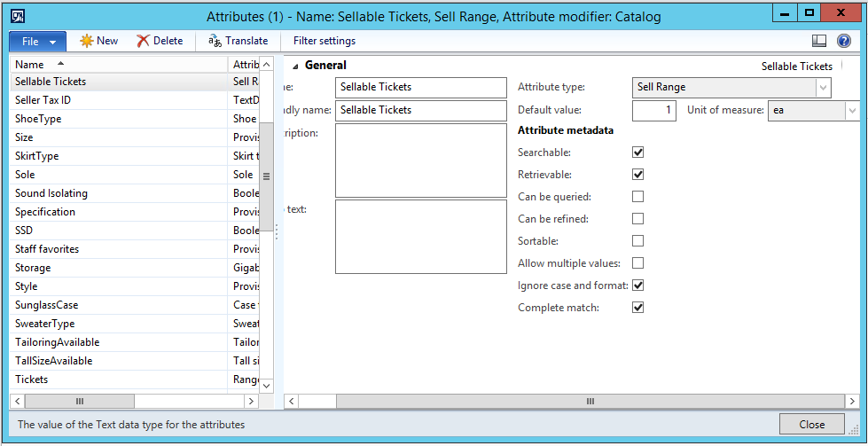The height and width of the screenshot is (446, 868).
Task: Expand the Unit of measure dropdown
Action: [851, 110]
